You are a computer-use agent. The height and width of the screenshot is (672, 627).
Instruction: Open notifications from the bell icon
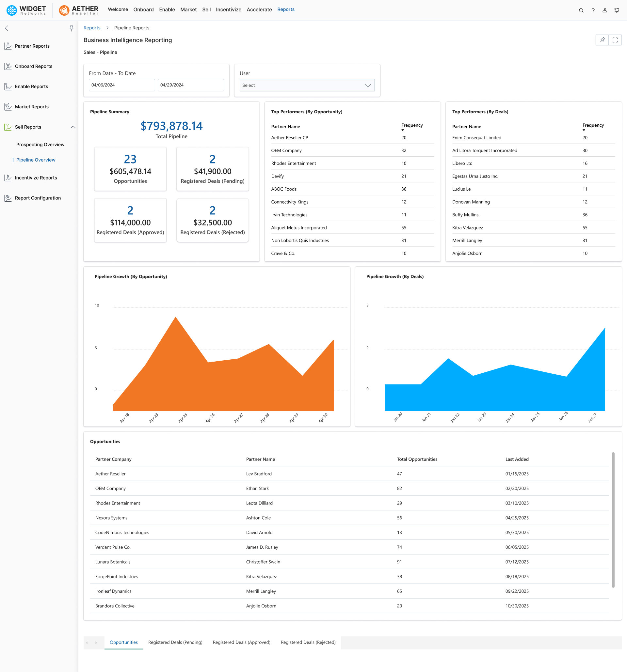point(617,10)
